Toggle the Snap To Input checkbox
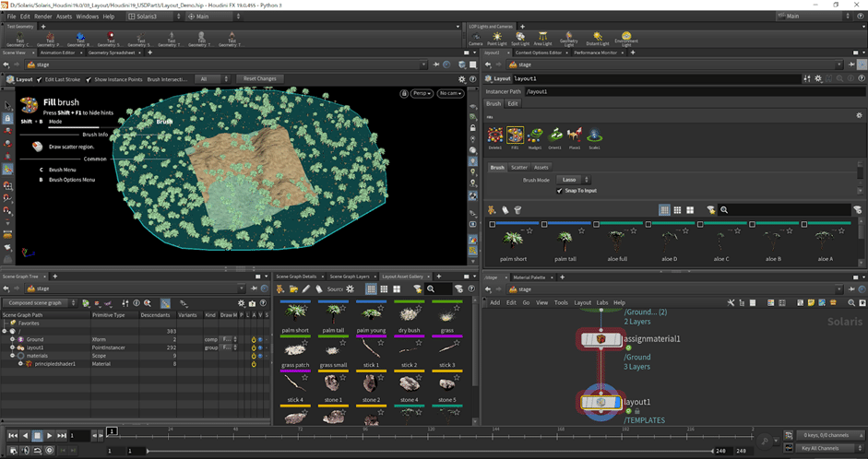Screen dimensions: 868x459 pyautogui.click(x=560, y=191)
